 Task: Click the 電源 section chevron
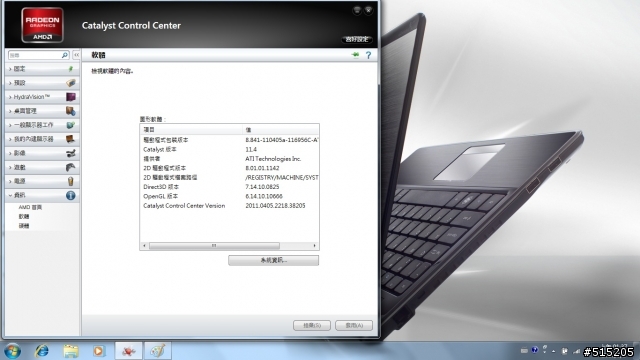10,181
